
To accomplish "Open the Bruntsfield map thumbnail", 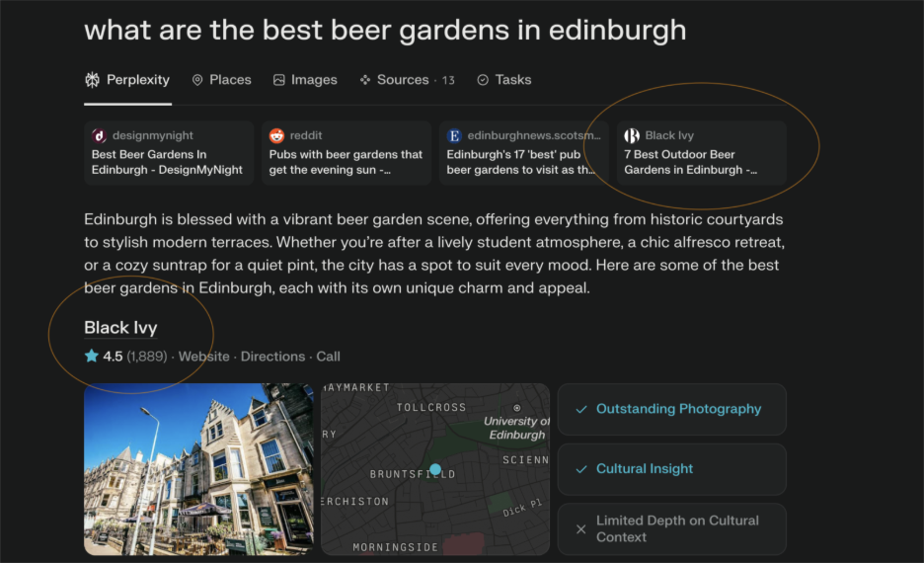I will point(435,469).
